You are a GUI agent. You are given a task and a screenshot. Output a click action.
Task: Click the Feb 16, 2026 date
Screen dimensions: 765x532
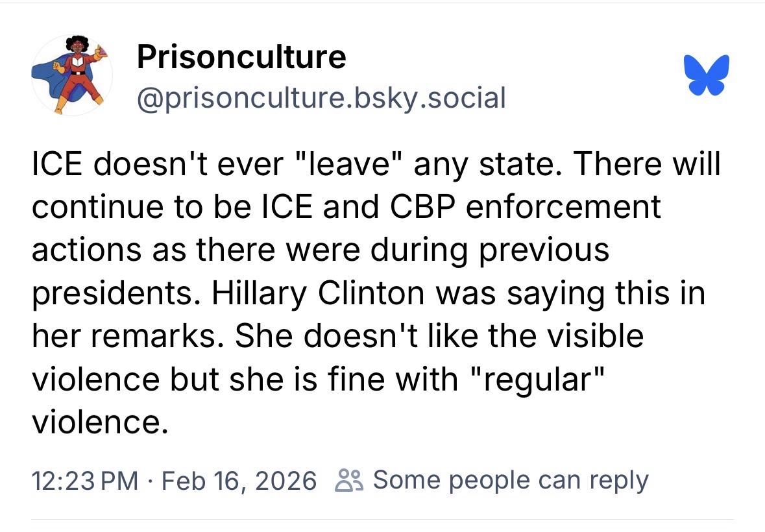tap(239, 481)
